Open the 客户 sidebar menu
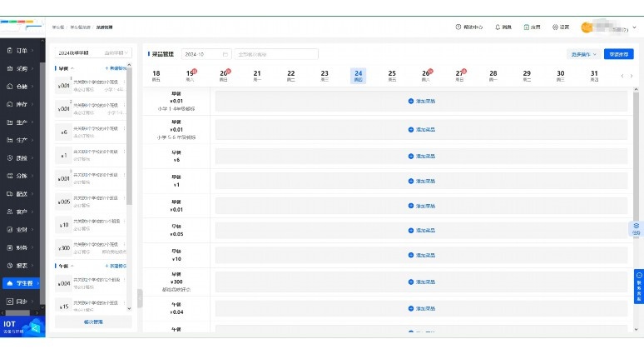644x354 pixels. tap(21, 212)
